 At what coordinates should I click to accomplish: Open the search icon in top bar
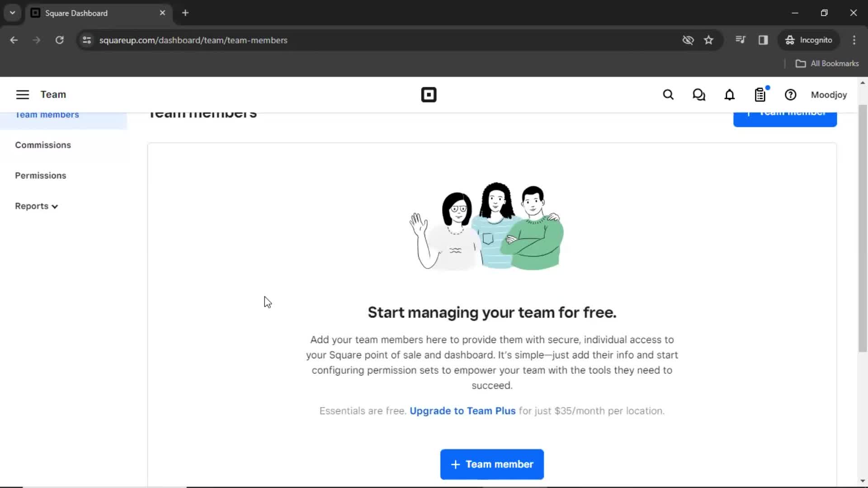[668, 95]
